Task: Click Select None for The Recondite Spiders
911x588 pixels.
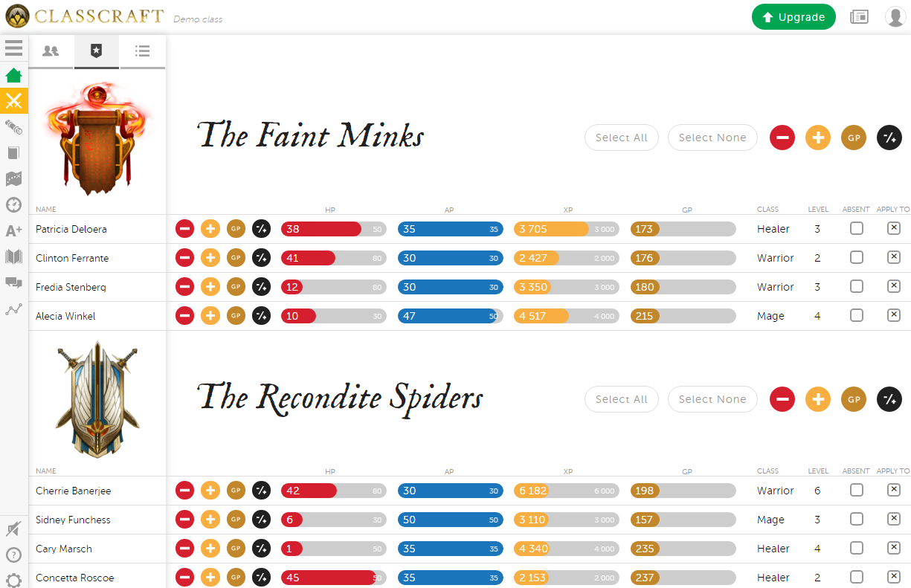Action: 712,399
